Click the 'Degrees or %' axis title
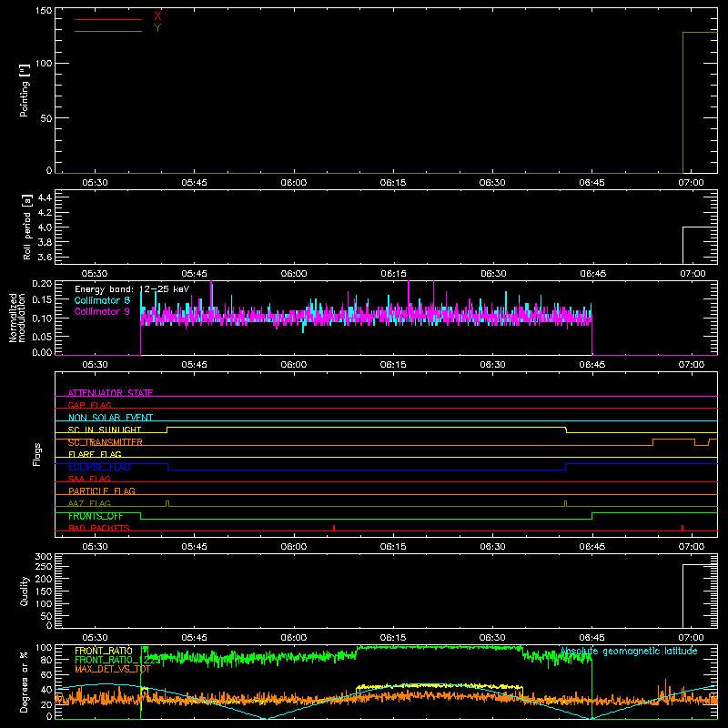This screenshot has height=728, width=728. [x=25, y=682]
